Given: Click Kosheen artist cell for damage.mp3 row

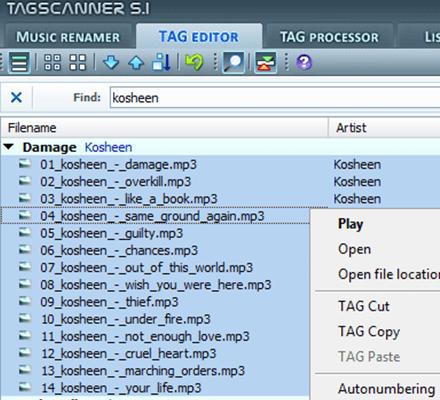Looking at the screenshot, I should [x=357, y=164].
